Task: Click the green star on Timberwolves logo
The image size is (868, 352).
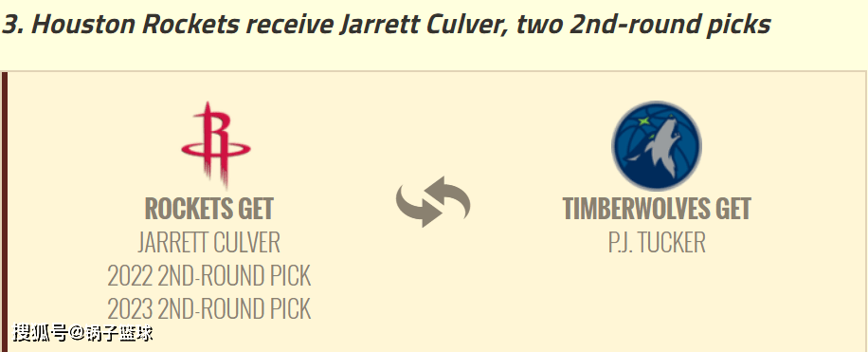Action: tap(643, 120)
